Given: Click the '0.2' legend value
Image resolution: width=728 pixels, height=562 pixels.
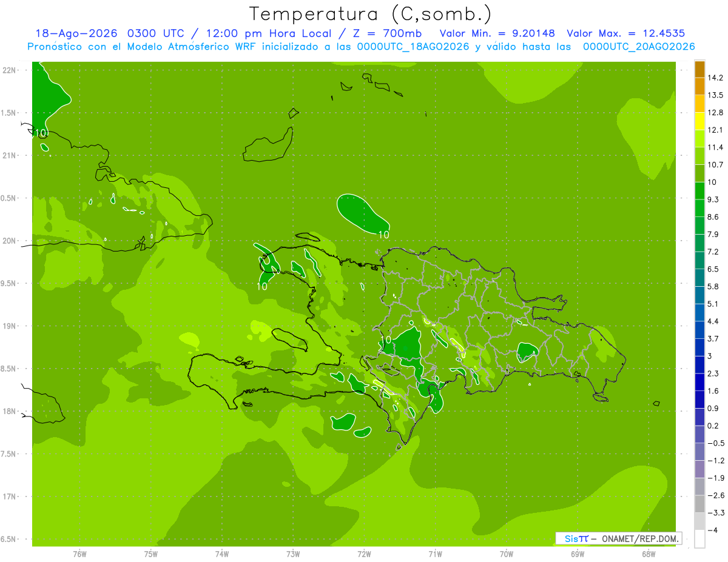Looking at the screenshot, I should coord(714,426).
